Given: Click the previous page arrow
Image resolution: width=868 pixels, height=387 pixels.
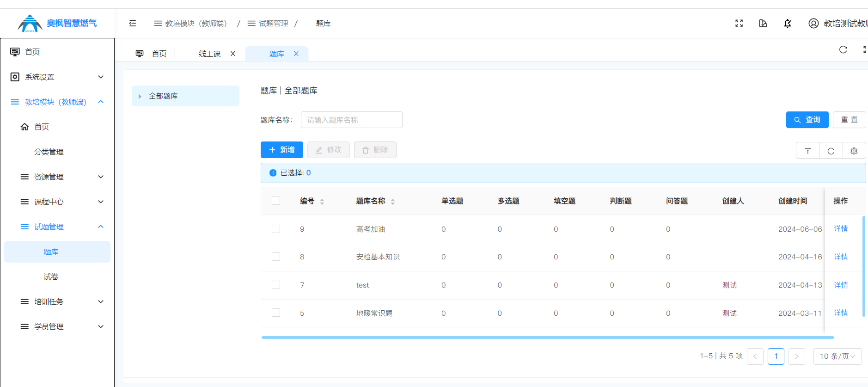Looking at the screenshot, I should pos(755,356).
